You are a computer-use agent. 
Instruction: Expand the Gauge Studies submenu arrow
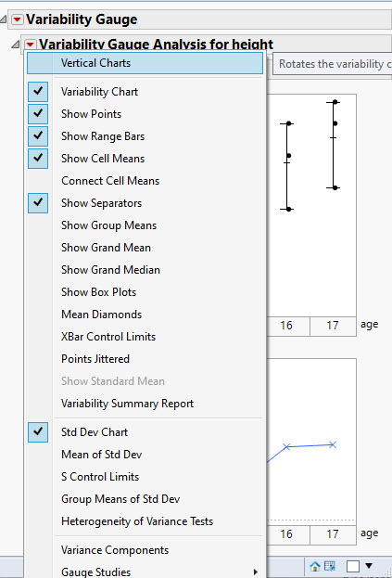(256, 572)
